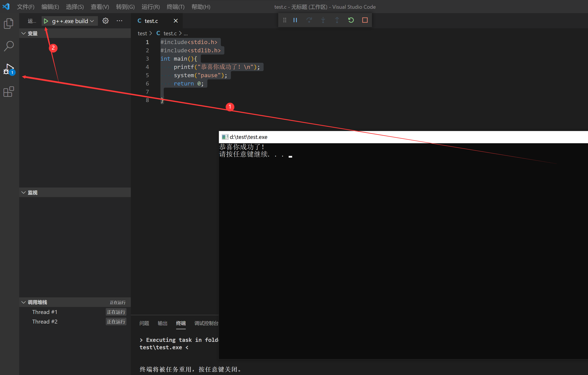Image resolution: width=588 pixels, height=375 pixels.
Task: Open the Extensions view icon
Action: 9,92
